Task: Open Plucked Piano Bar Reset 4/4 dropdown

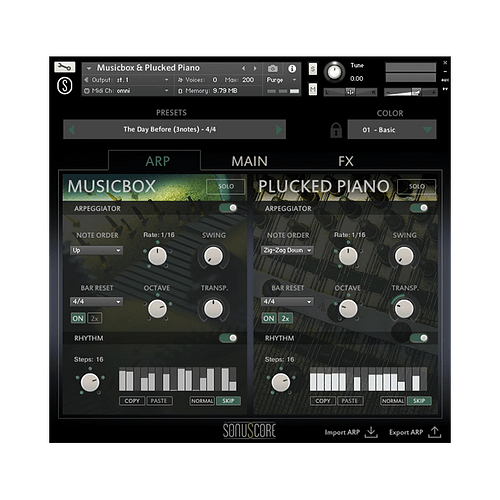Action: (x=287, y=302)
